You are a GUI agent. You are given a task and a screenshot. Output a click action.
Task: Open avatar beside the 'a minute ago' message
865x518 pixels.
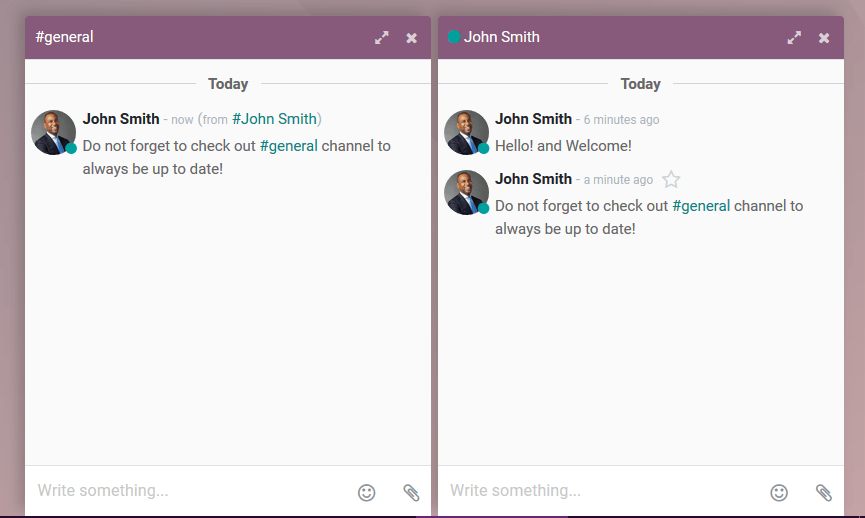coord(466,193)
